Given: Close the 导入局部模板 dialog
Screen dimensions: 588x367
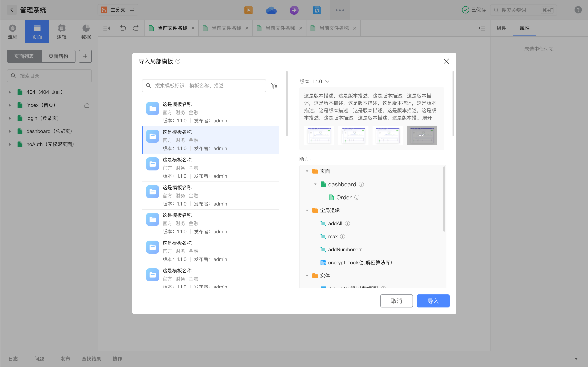Looking at the screenshot, I should [446, 61].
